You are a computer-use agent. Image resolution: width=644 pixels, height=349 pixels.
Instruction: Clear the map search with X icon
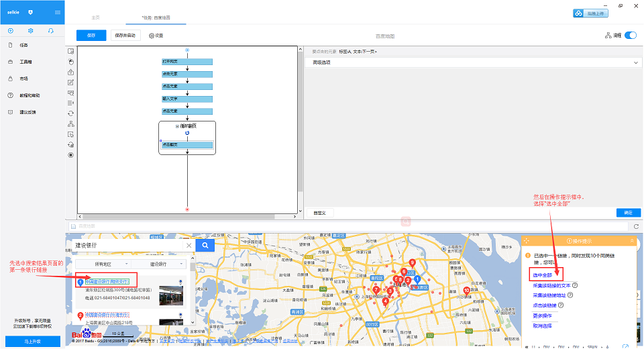coord(189,246)
